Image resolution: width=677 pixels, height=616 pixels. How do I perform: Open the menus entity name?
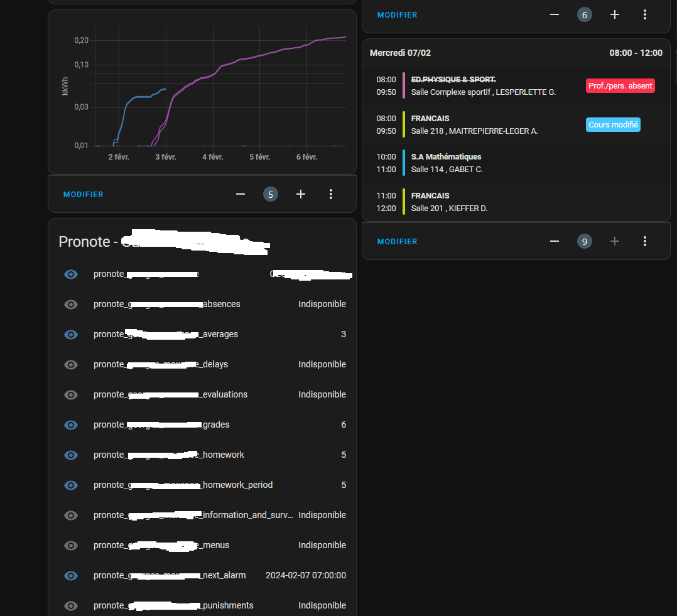[161, 545]
